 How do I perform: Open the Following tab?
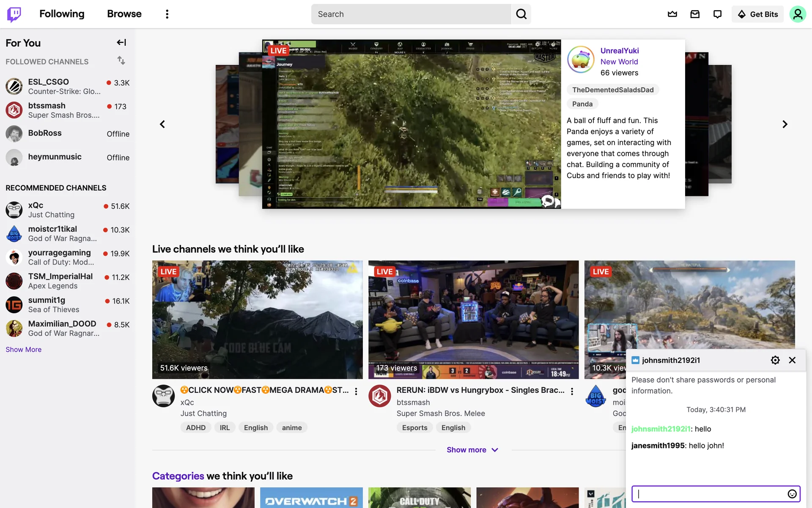pos(62,14)
